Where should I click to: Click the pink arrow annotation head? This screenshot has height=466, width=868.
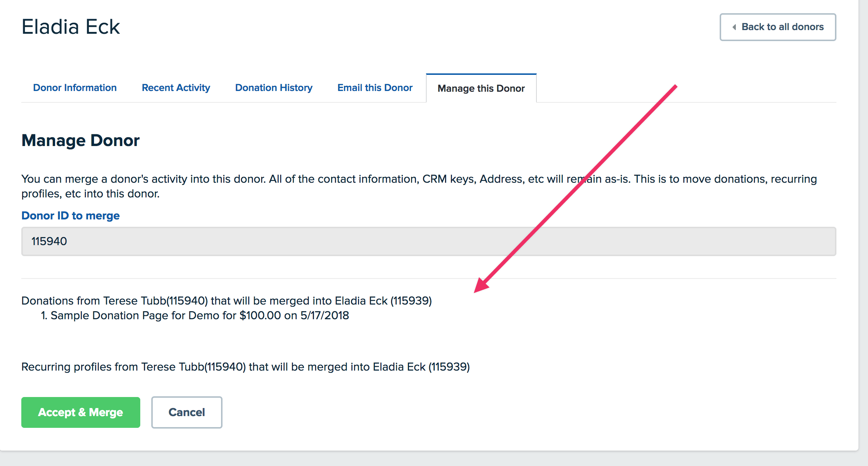481,286
